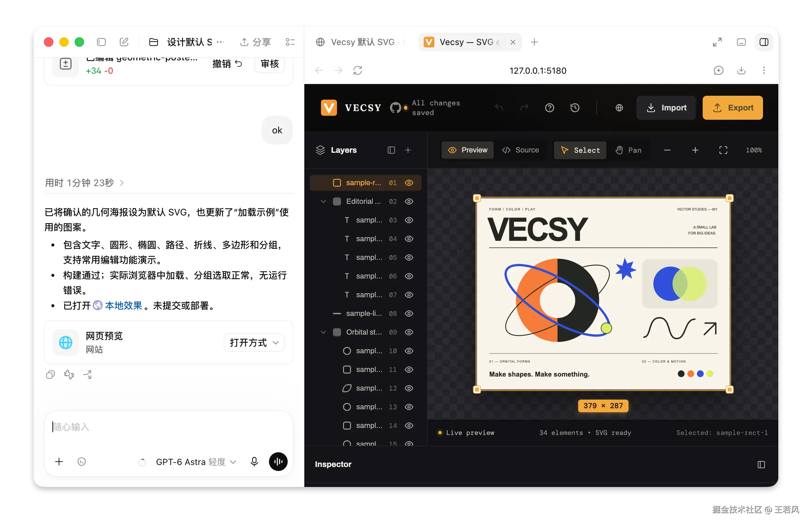Hide the Orbital st... 09 group

point(409,332)
